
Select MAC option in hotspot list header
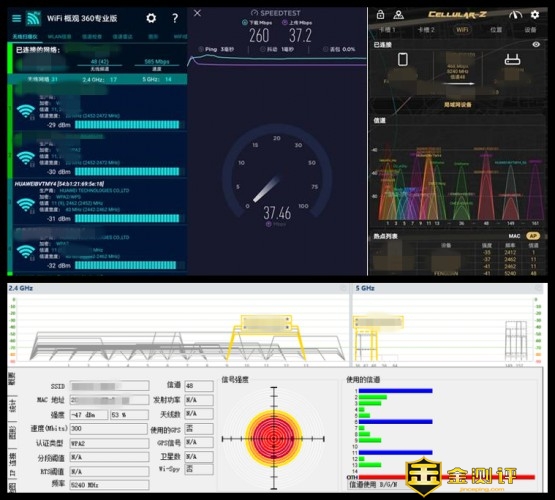coord(514,236)
